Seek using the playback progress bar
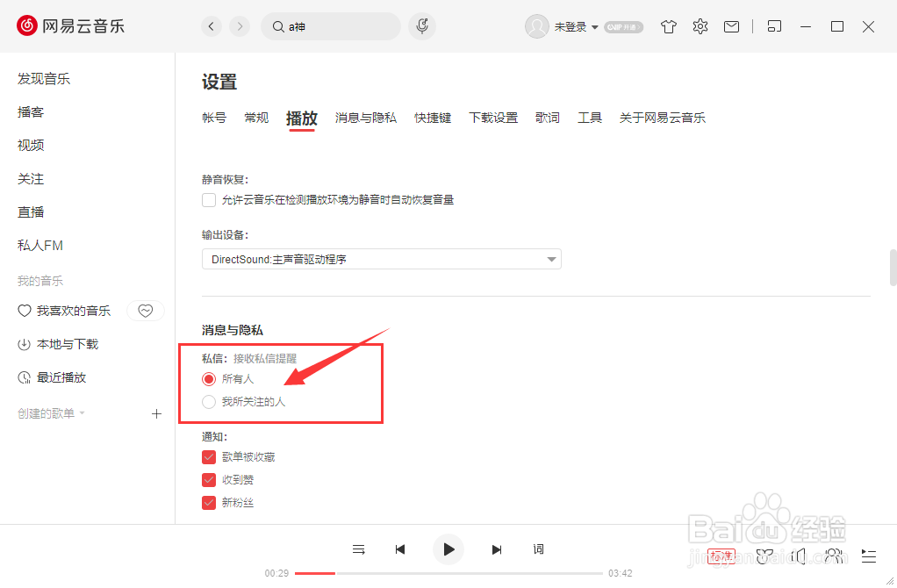The width and height of the screenshot is (897, 588). [x=439, y=573]
